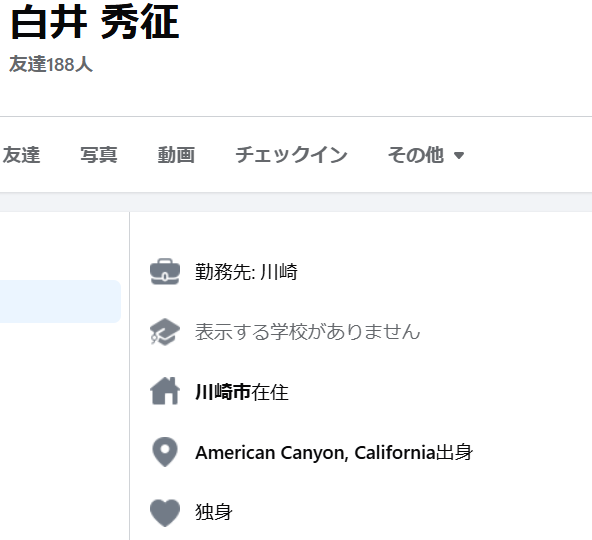
Task: Click the profile name 白井 秀征
Action: point(95,23)
